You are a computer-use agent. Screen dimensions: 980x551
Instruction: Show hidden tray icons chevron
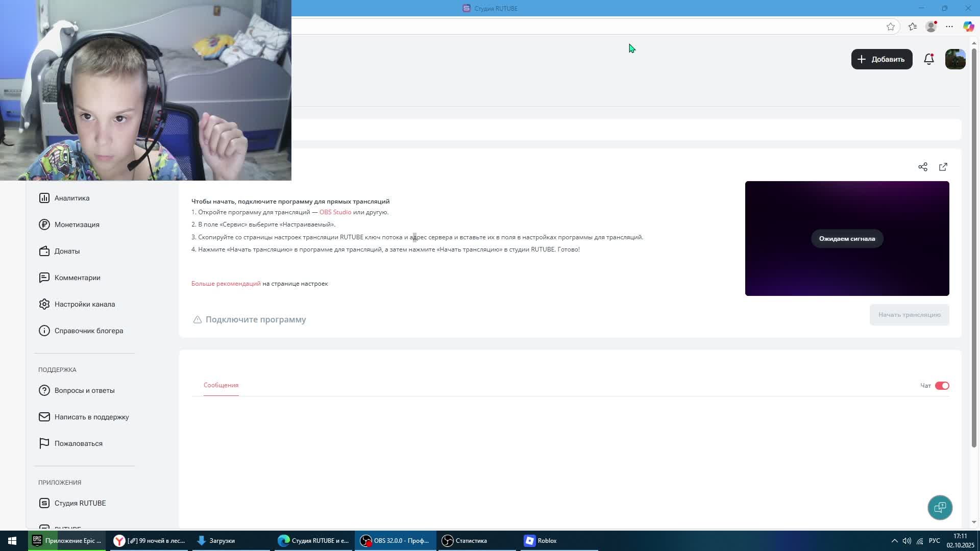click(x=894, y=541)
